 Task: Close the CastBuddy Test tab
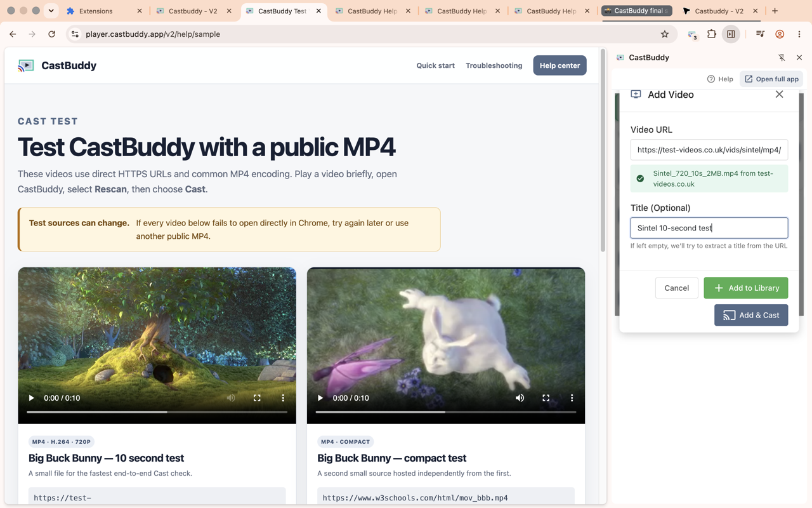click(318, 11)
